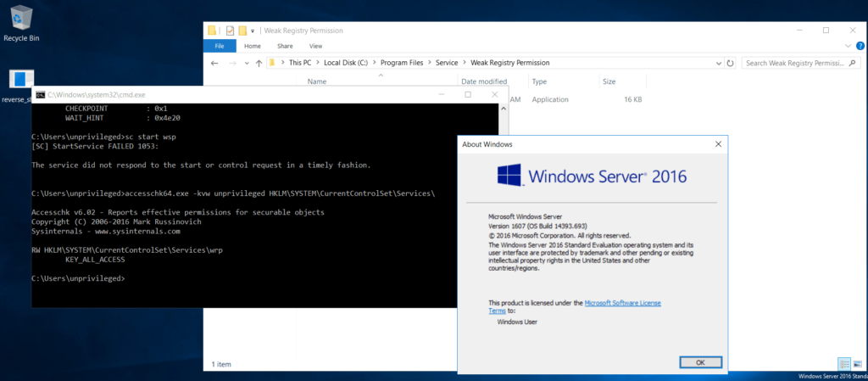This screenshot has height=381, width=868.
Task: Click the accesschk64.exe command line
Action: click(234, 193)
